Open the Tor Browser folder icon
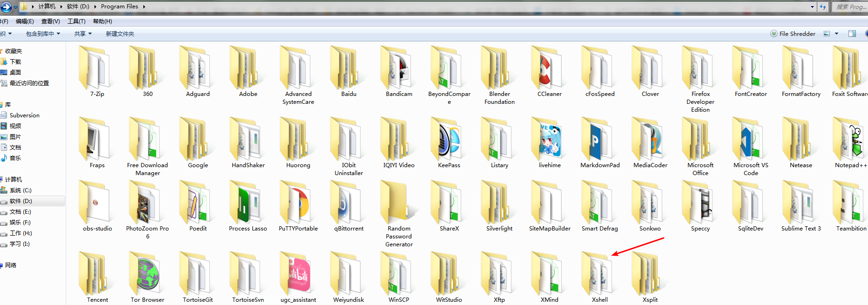Screen dimensions: 868x305 [148, 274]
